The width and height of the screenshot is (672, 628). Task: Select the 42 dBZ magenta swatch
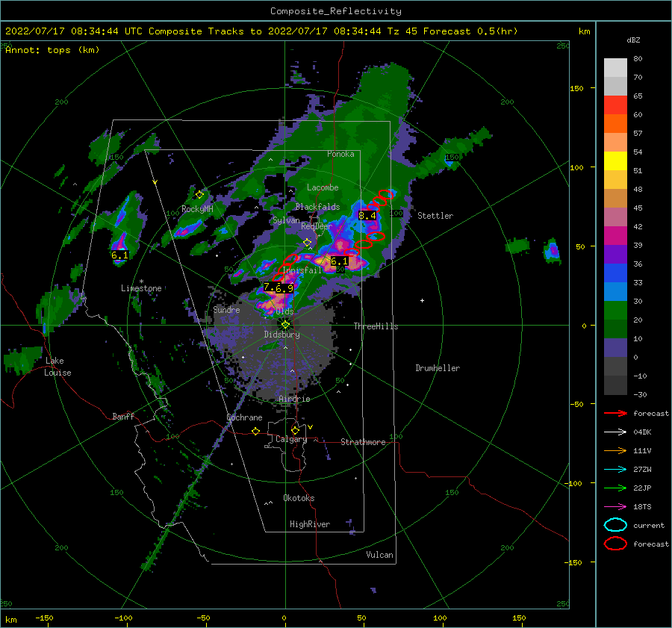(615, 236)
